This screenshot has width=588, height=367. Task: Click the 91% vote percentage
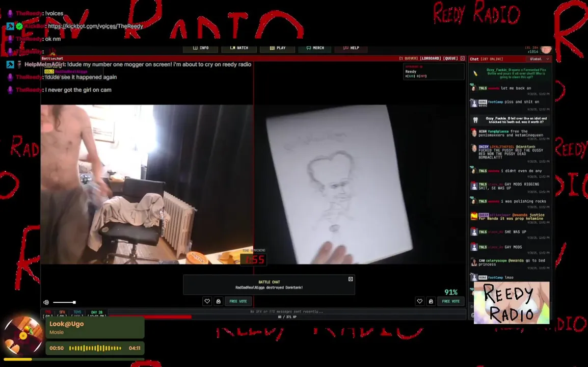[451, 292]
